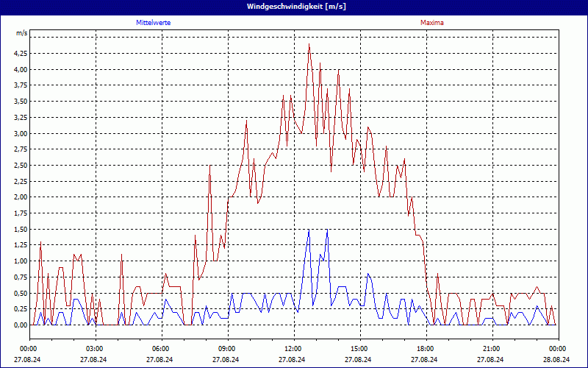
Task: Click the highest peak of the red Maxima curve
Action: 309,45
